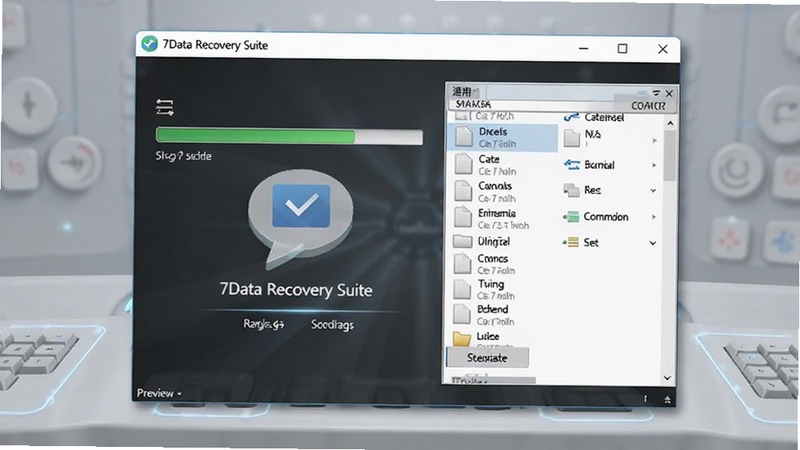Screen dimensions: 800x450
Task: Select the Cronos list entry text
Action: [492, 258]
